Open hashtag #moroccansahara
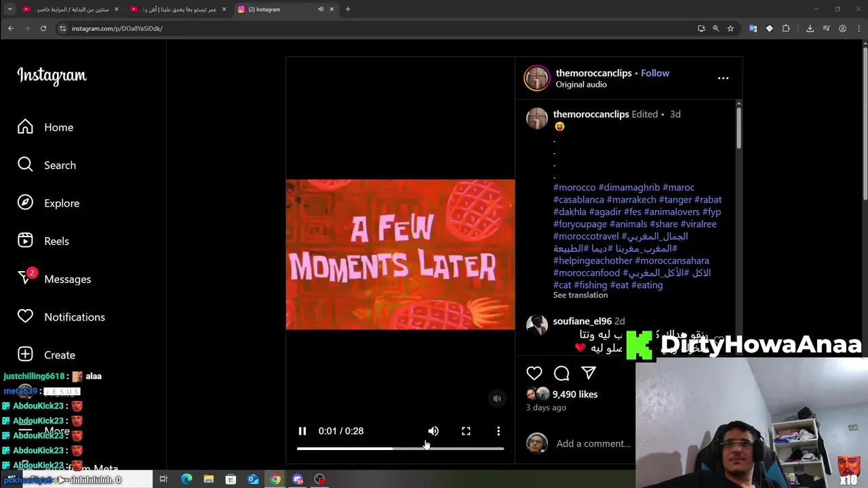 point(672,260)
